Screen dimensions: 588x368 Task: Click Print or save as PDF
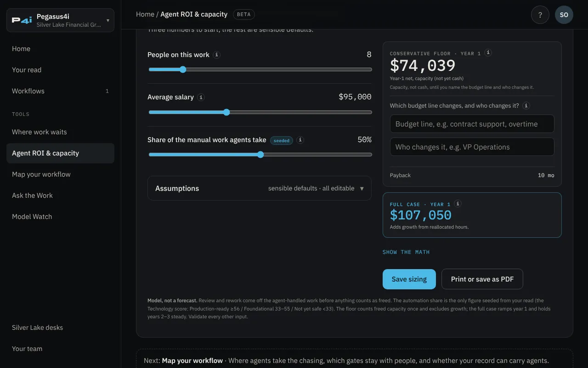482,279
